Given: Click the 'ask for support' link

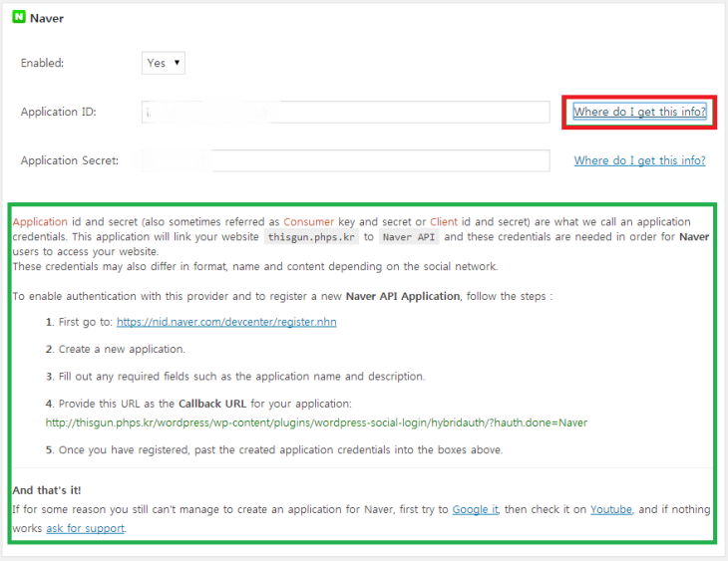Looking at the screenshot, I should [x=85, y=528].
